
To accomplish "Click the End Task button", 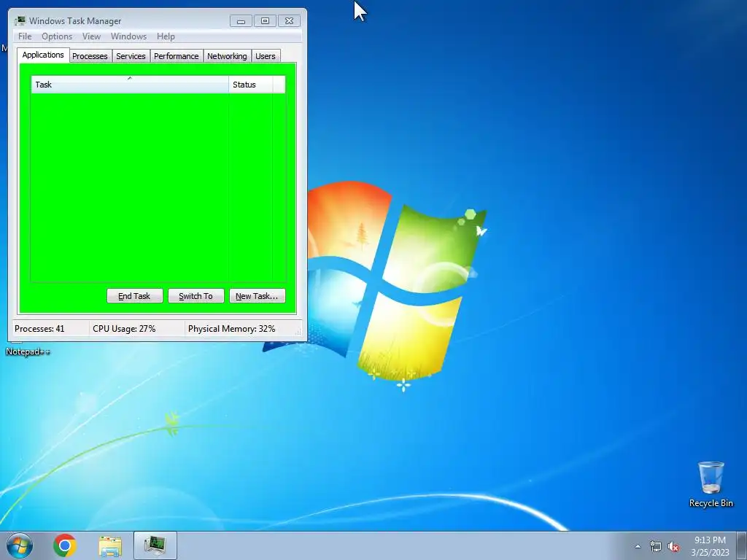I will 134,296.
